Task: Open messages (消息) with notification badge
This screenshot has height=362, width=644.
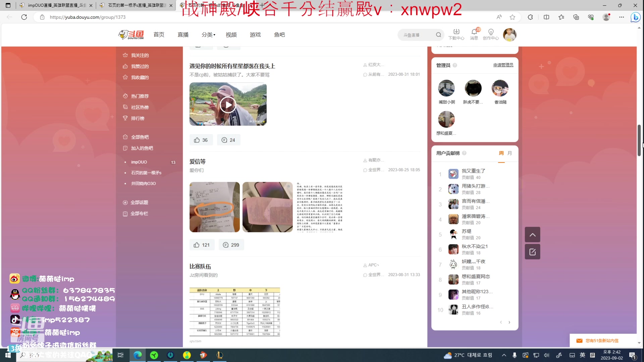Action: coord(474,34)
